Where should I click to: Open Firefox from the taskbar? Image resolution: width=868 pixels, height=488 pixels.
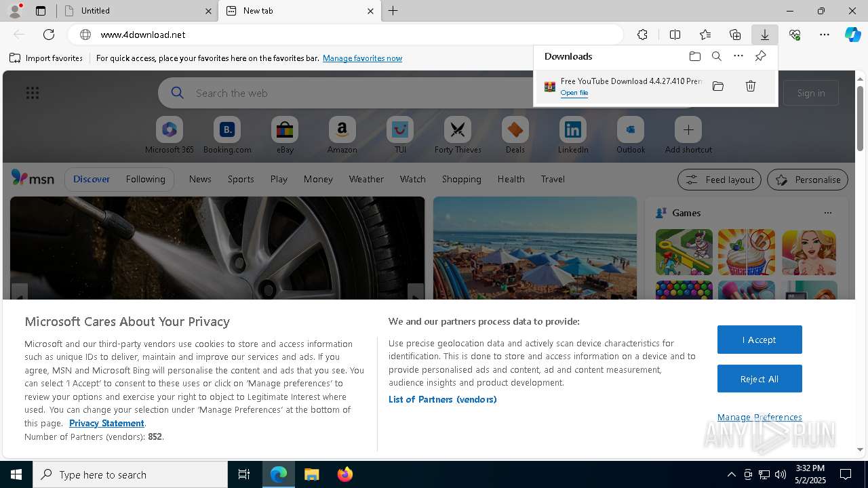[x=345, y=474]
